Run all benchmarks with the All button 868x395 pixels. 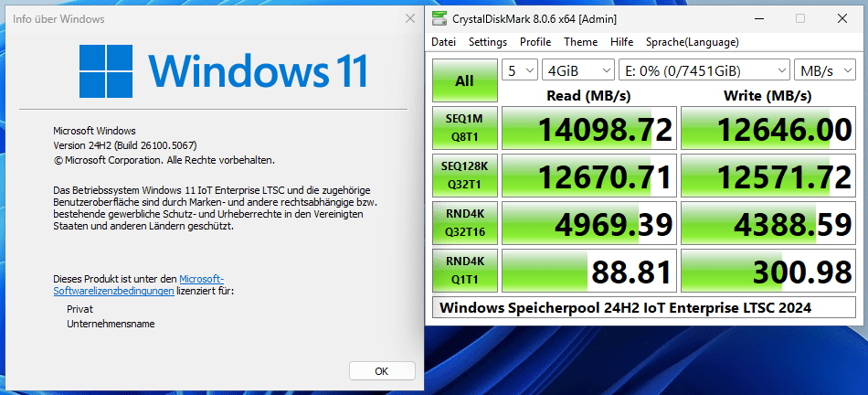[x=464, y=80]
